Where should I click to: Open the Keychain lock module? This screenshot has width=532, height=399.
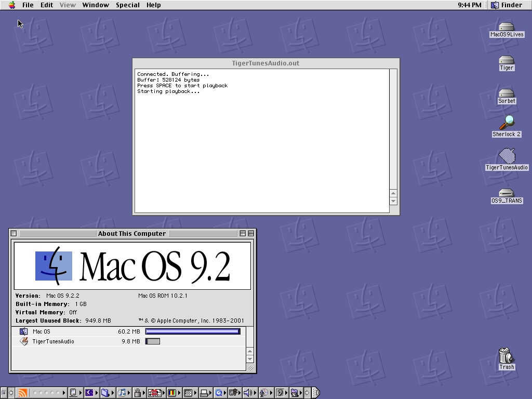pos(139,393)
